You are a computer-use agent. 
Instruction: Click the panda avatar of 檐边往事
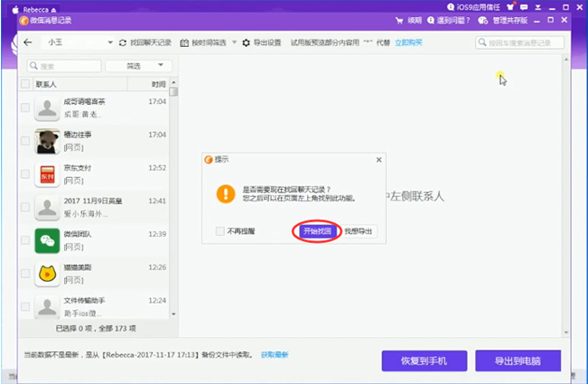pos(47,141)
